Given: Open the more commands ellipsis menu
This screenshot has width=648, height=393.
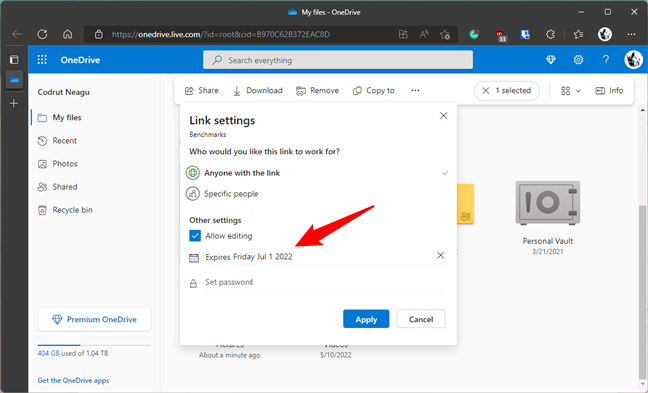Looking at the screenshot, I should click(415, 91).
